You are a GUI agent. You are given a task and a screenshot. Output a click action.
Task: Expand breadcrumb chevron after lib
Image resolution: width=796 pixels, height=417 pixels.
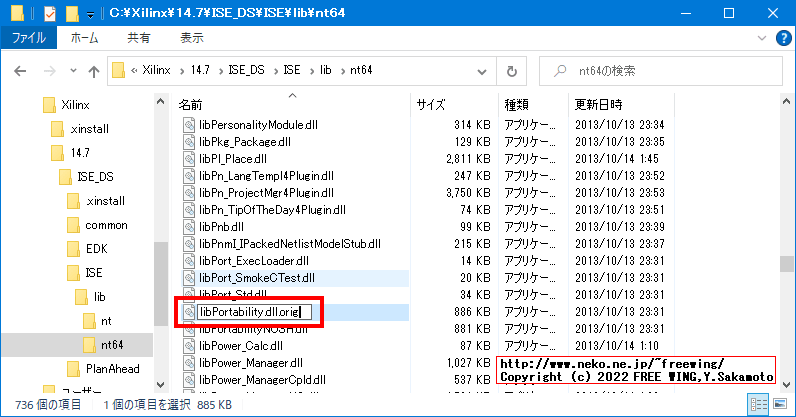(342, 71)
